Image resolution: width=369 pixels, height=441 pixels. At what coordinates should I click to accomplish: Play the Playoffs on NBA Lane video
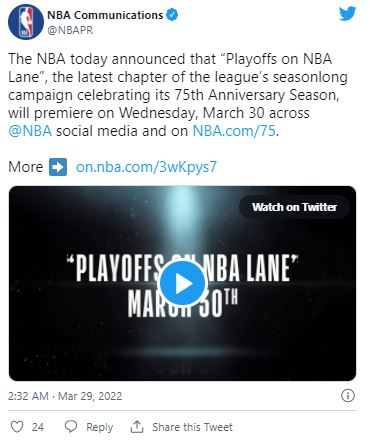(182, 283)
